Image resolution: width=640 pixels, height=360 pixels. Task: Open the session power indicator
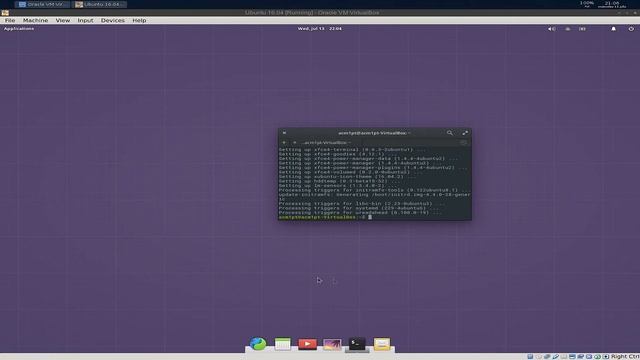point(631,29)
